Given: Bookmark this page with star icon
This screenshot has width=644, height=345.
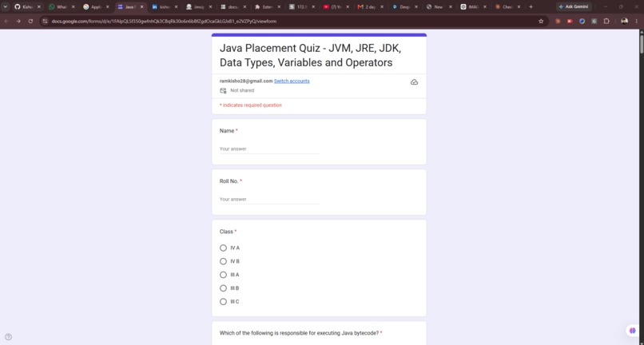Looking at the screenshot, I should (541, 21).
